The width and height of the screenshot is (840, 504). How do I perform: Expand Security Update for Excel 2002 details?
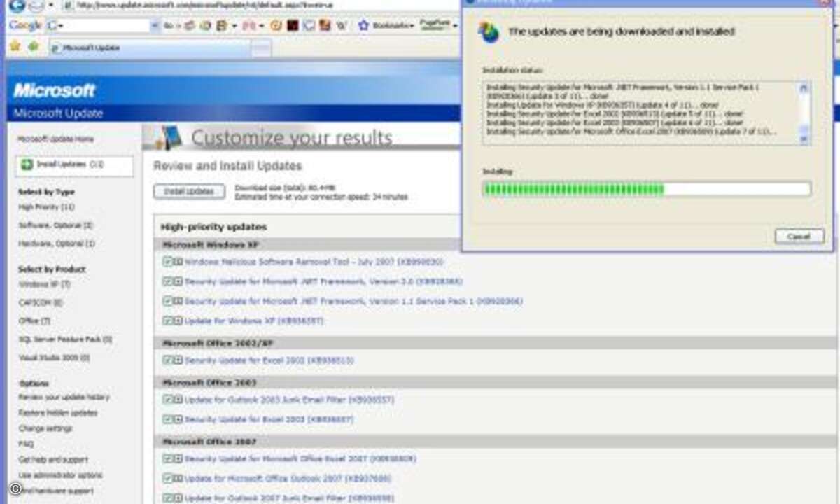(x=178, y=360)
